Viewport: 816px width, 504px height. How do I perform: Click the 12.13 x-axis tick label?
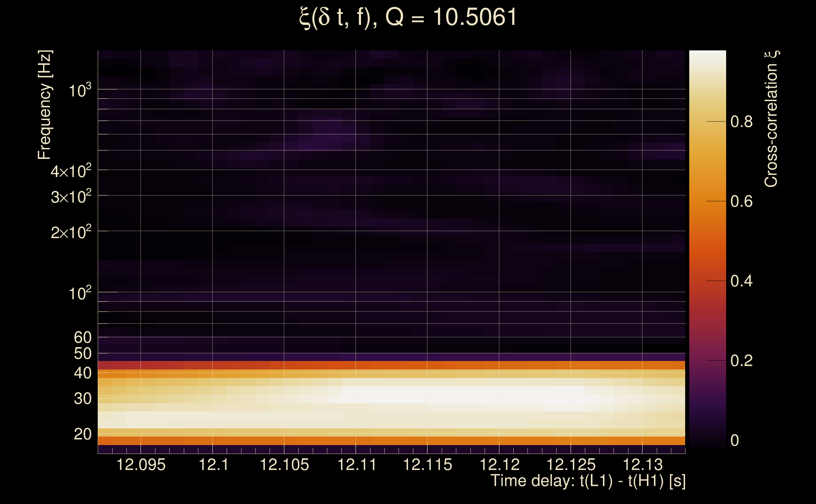643,465
